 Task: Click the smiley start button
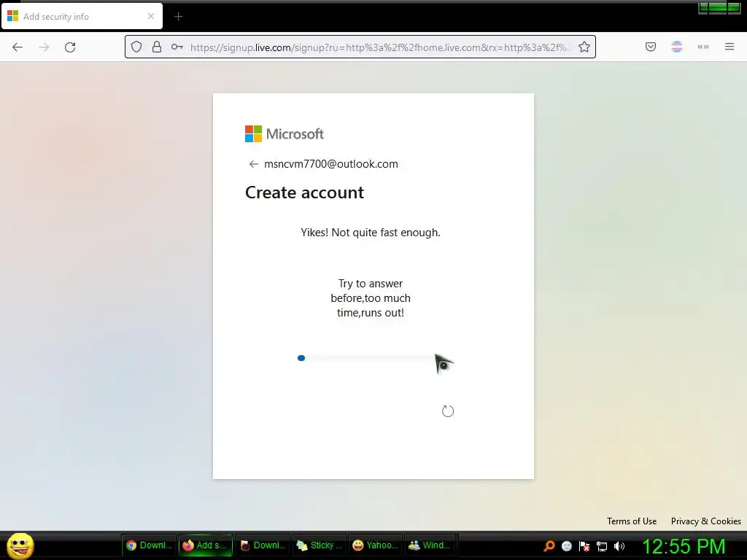(20, 545)
